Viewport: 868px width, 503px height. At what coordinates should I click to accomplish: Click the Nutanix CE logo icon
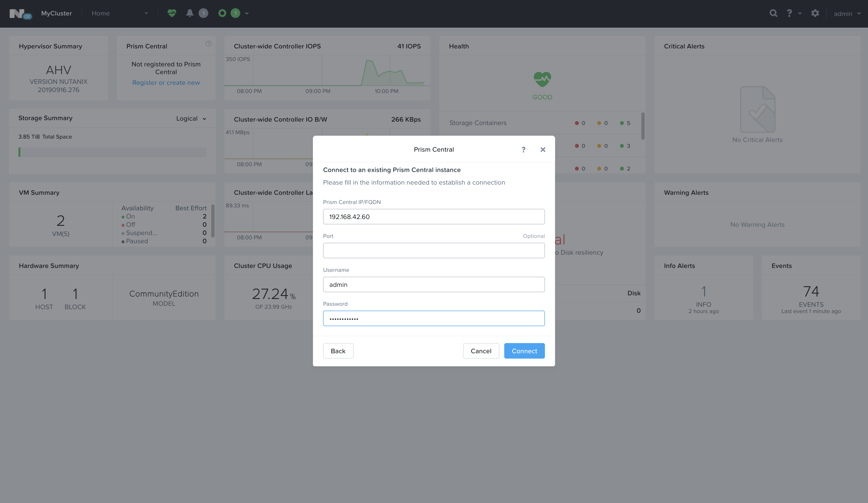20,14
